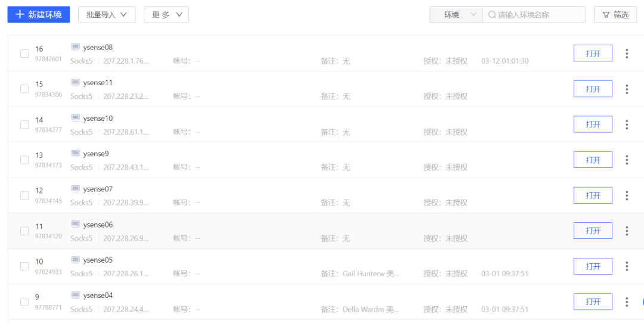Select checkbox for environment 16
This screenshot has height=324, width=644.
click(24, 54)
